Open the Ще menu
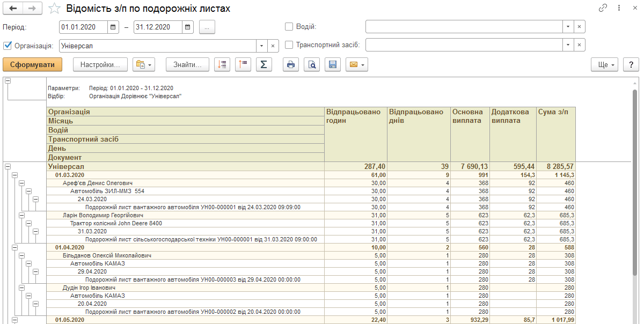This screenshot has width=644, height=324. pyautogui.click(x=604, y=64)
